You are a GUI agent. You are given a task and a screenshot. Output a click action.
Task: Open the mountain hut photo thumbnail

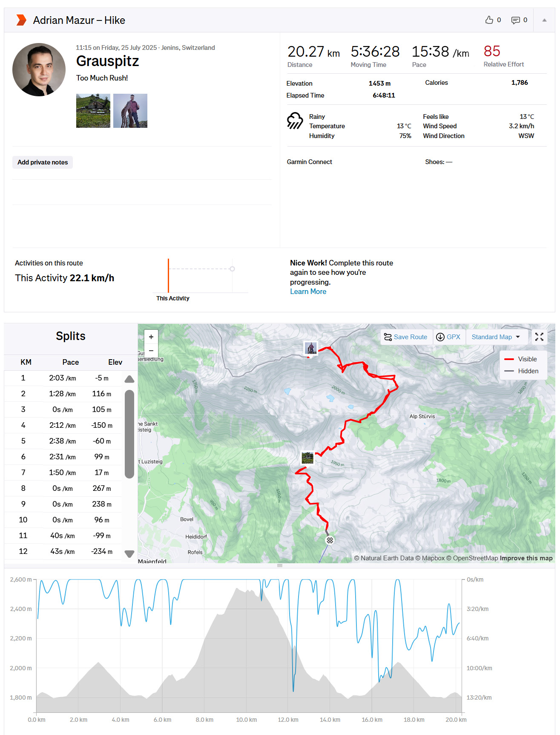point(93,111)
